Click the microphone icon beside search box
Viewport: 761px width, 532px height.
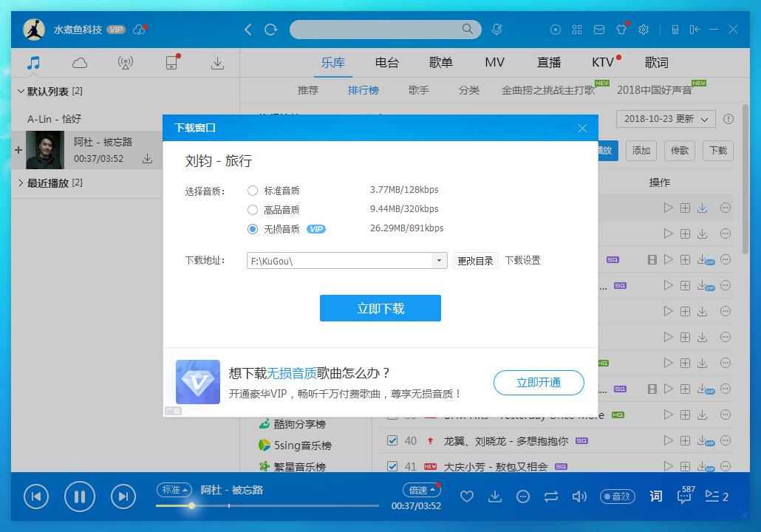click(x=496, y=29)
